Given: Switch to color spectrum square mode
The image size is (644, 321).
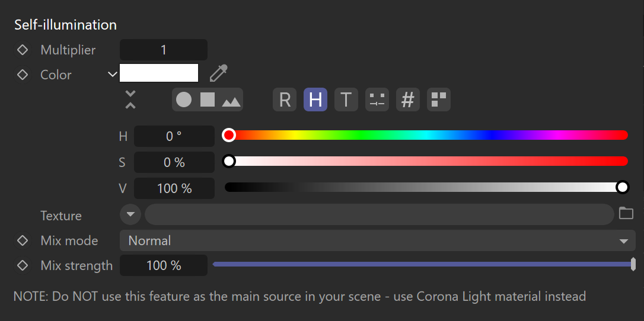Looking at the screenshot, I should point(208,99).
